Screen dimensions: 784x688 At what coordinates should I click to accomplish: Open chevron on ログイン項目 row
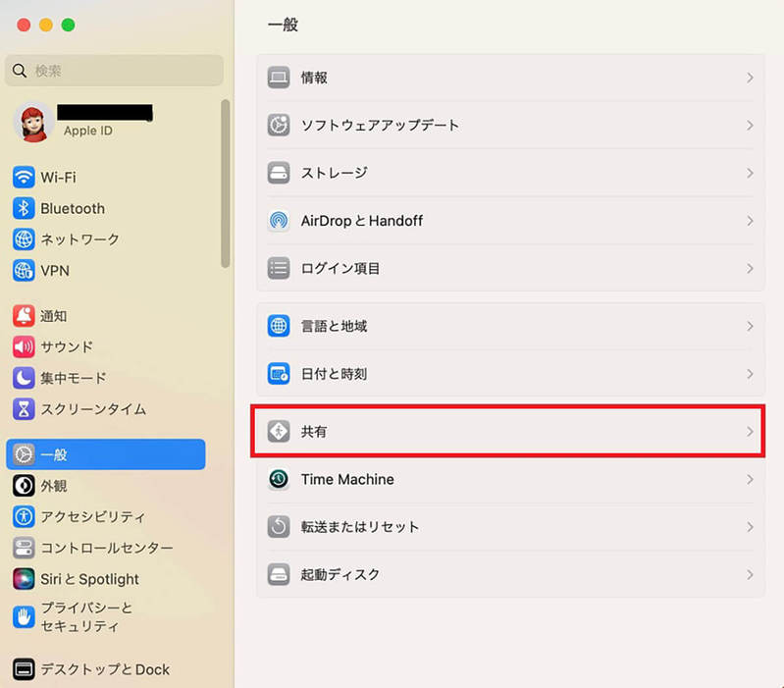[x=750, y=269]
